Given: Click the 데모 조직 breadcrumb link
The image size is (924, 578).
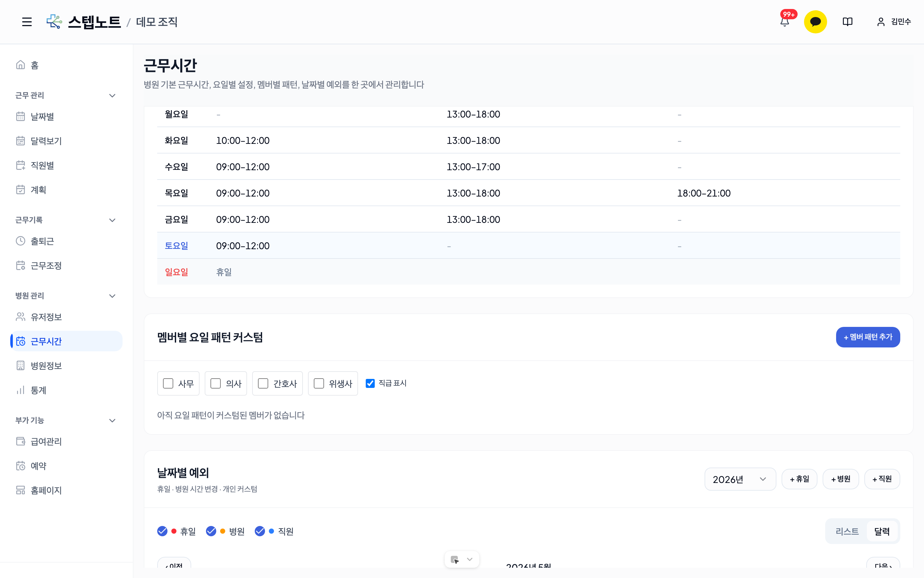Looking at the screenshot, I should pyautogui.click(x=157, y=22).
